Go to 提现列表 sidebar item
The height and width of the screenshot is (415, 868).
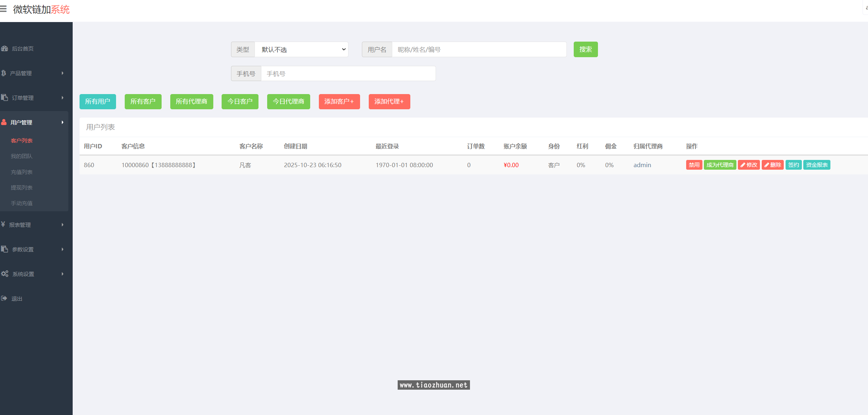(22, 187)
